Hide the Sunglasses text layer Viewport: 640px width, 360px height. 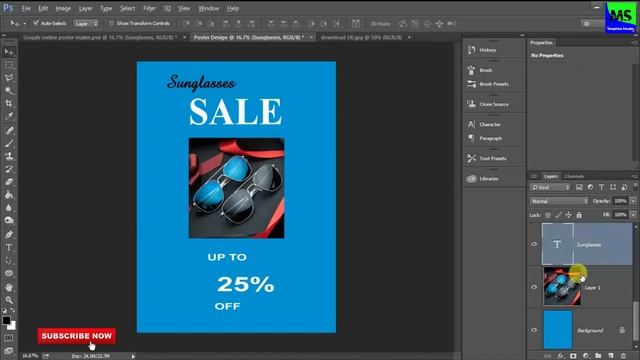tap(534, 244)
